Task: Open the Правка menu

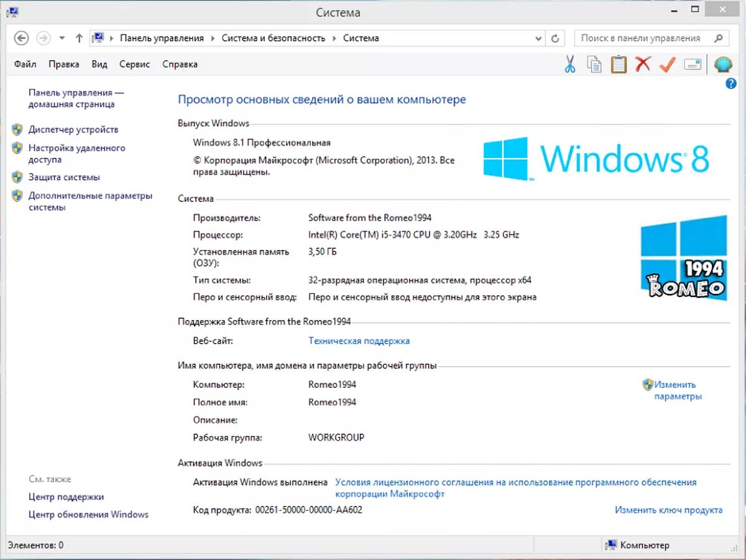Action: pyautogui.click(x=64, y=64)
